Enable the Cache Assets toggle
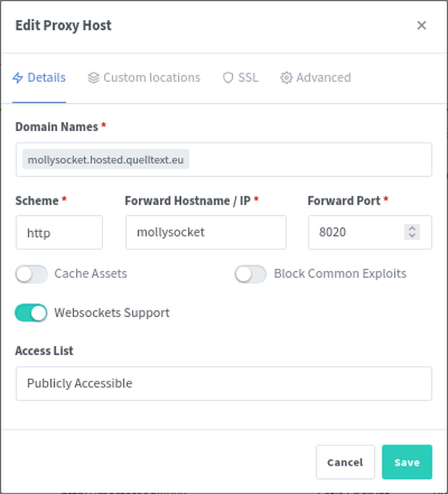 click(x=32, y=274)
